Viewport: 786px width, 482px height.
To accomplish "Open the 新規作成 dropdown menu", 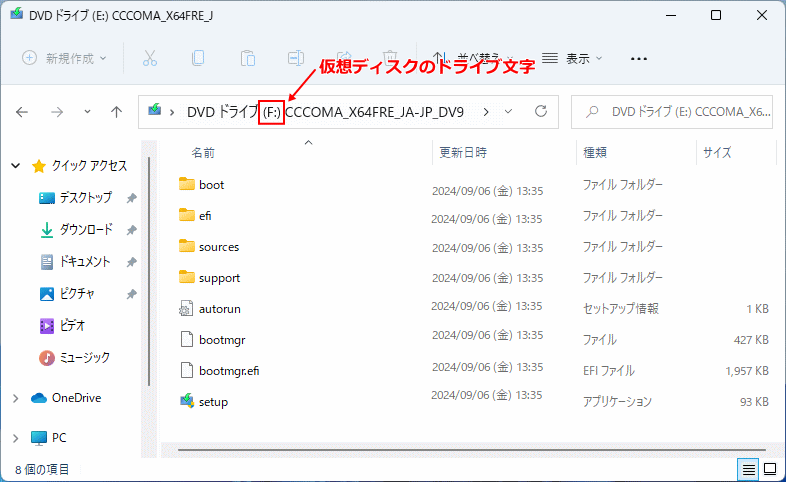I will pyautogui.click(x=64, y=58).
